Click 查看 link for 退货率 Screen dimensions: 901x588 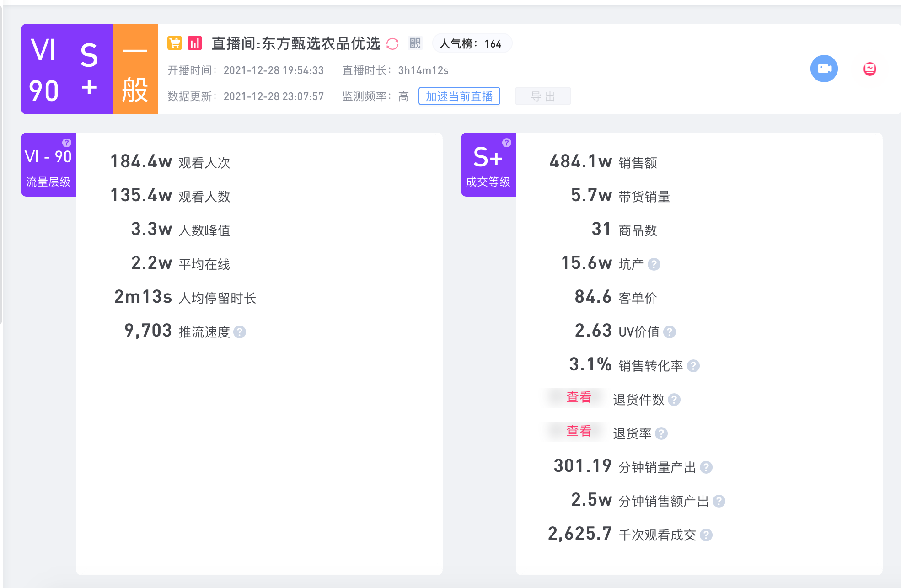coord(579,431)
